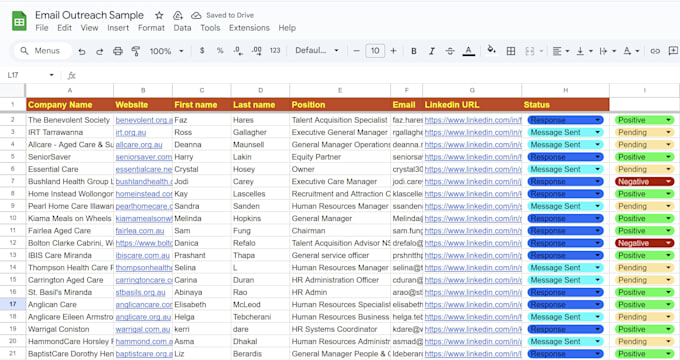This screenshot has height=360, width=680.
Task: Toggle italic formatting
Action: (x=432, y=51)
